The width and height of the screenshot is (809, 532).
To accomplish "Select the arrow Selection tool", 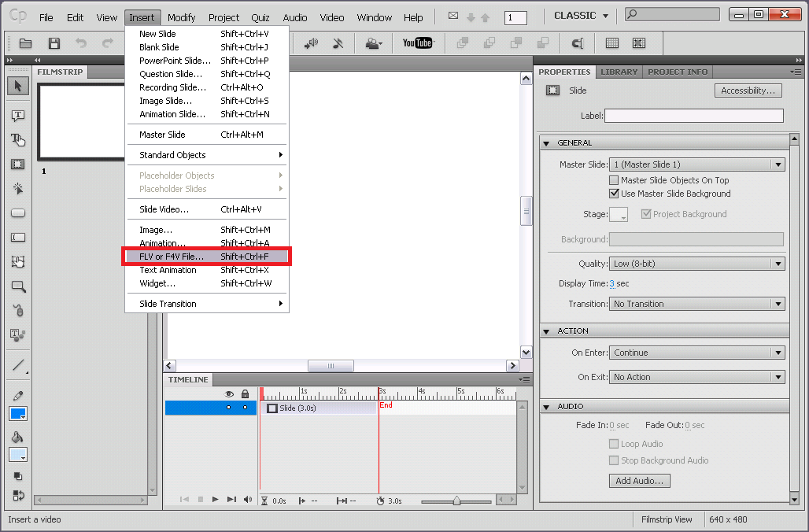I will (x=18, y=86).
